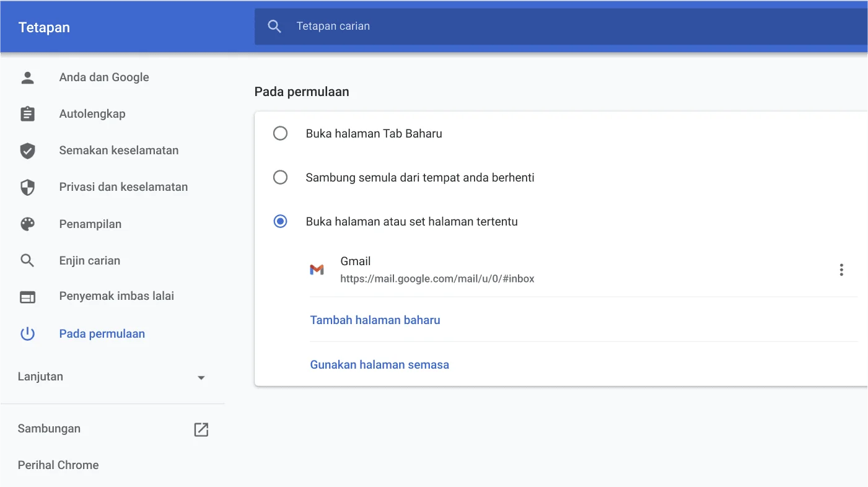Select the Enjin carian magnifier icon
Screen dimensions: 868x487
27,260
